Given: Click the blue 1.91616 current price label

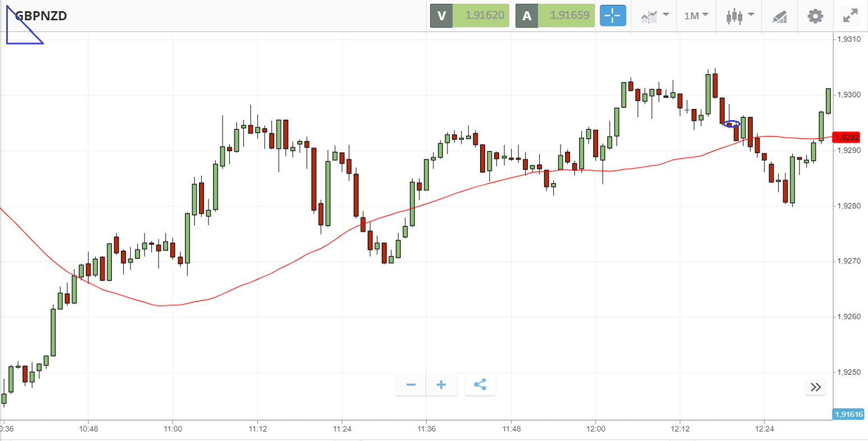Looking at the screenshot, I should 848,415.
